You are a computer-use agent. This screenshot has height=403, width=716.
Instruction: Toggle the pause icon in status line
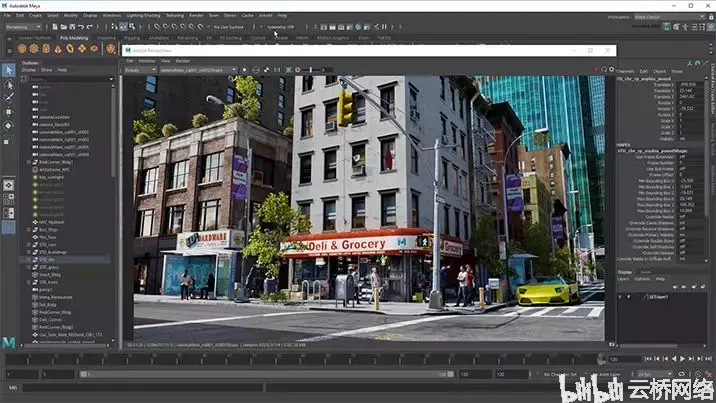[x=384, y=27]
